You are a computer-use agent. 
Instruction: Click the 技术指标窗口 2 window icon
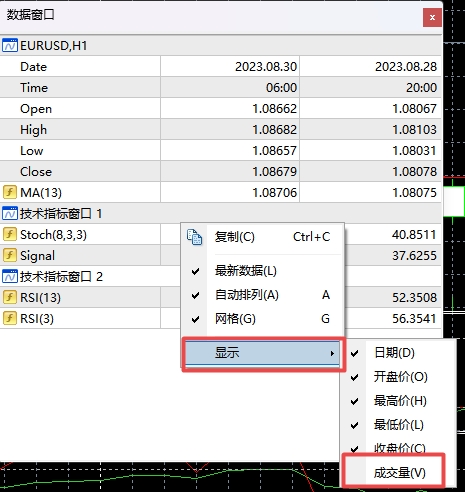click(x=10, y=276)
